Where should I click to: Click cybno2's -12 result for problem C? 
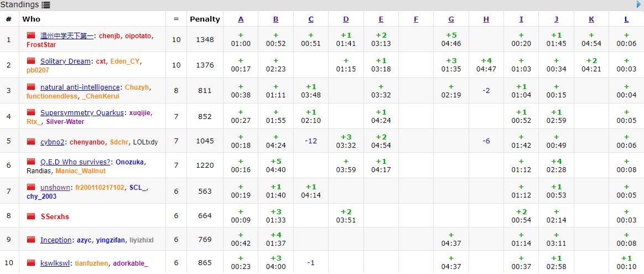click(310, 141)
